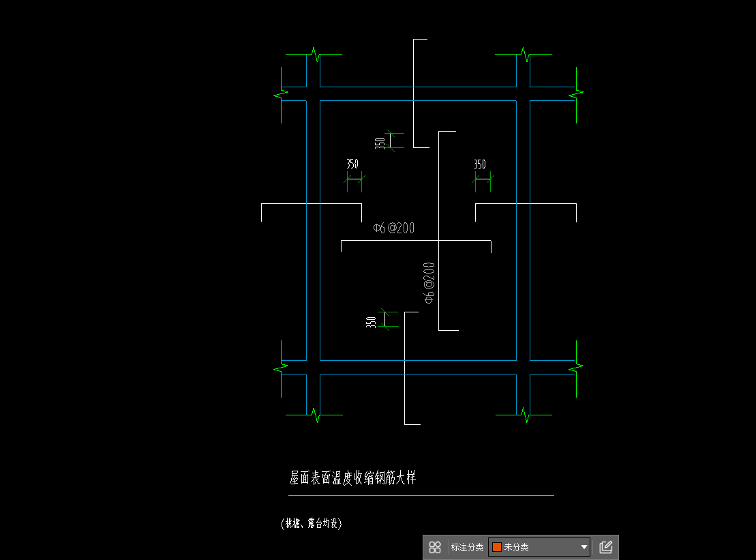The image size is (756, 560).
Task: Click the drawing title 屋面表面温度收缩钢筋大样
Action: tap(352, 477)
